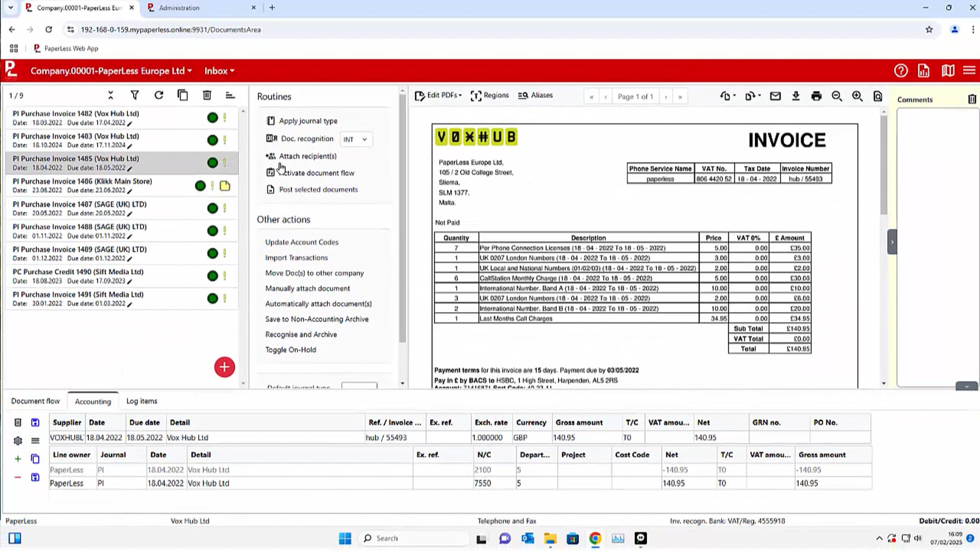Click Post selected documents routine

318,189
